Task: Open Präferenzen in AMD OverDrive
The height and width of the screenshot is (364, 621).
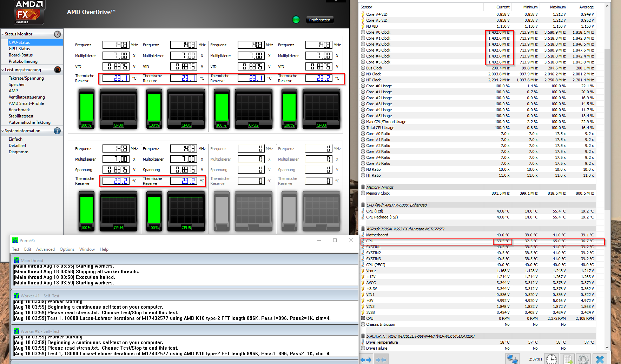Action: pos(320,20)
